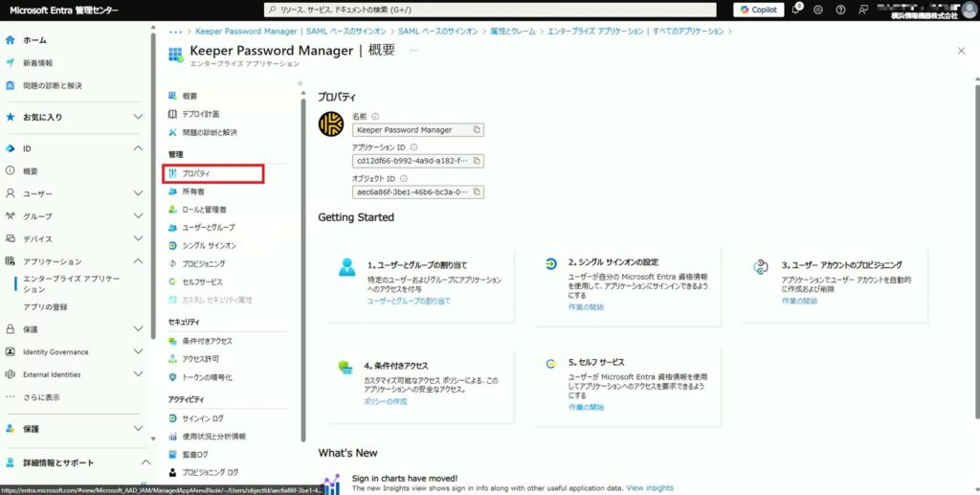980x495 pixels.
Task: Select エンタープライズ アプリケーション in sidebar
Action: (71, 284)
